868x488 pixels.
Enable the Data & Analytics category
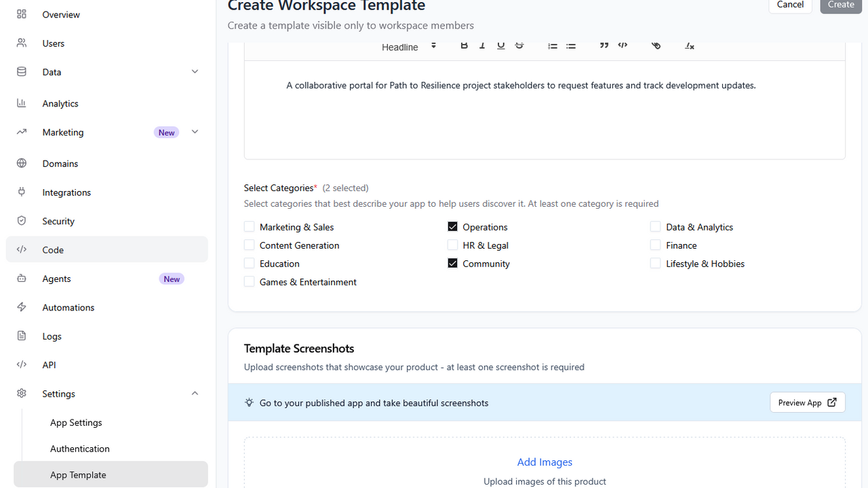pyautogui.click(x=655, y=227)
